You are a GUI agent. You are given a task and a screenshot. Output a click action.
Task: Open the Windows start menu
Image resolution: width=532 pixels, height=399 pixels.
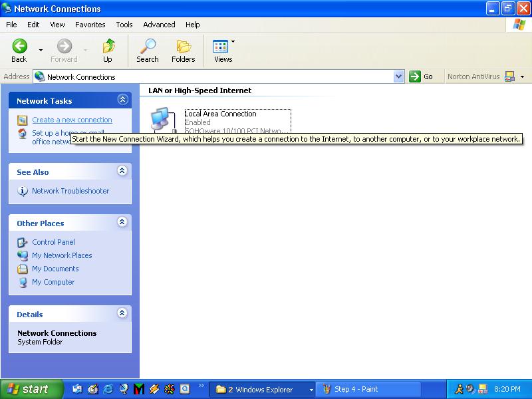pos(32,389)
